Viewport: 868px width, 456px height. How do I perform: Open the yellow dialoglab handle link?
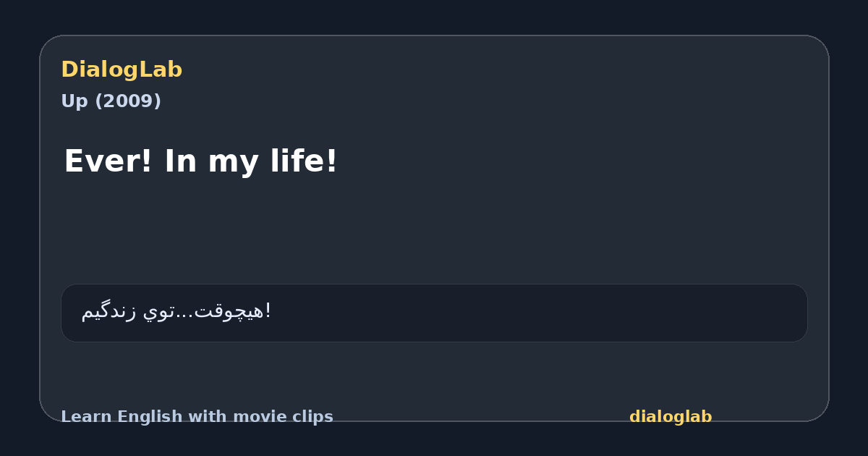click(x=671, y=417)
